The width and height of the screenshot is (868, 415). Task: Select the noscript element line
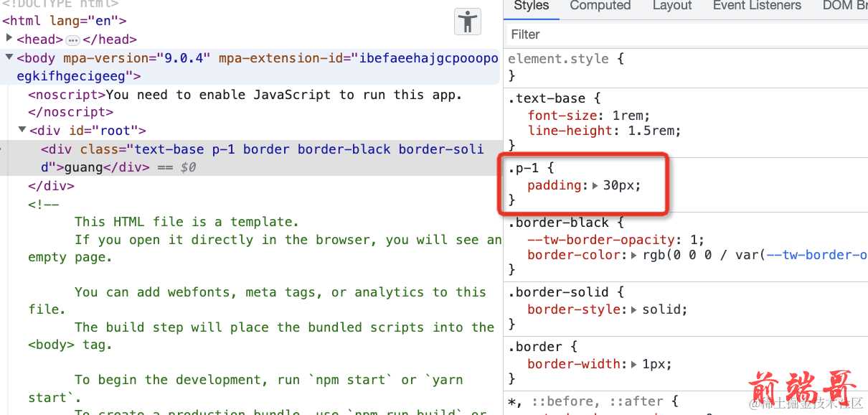244,95
